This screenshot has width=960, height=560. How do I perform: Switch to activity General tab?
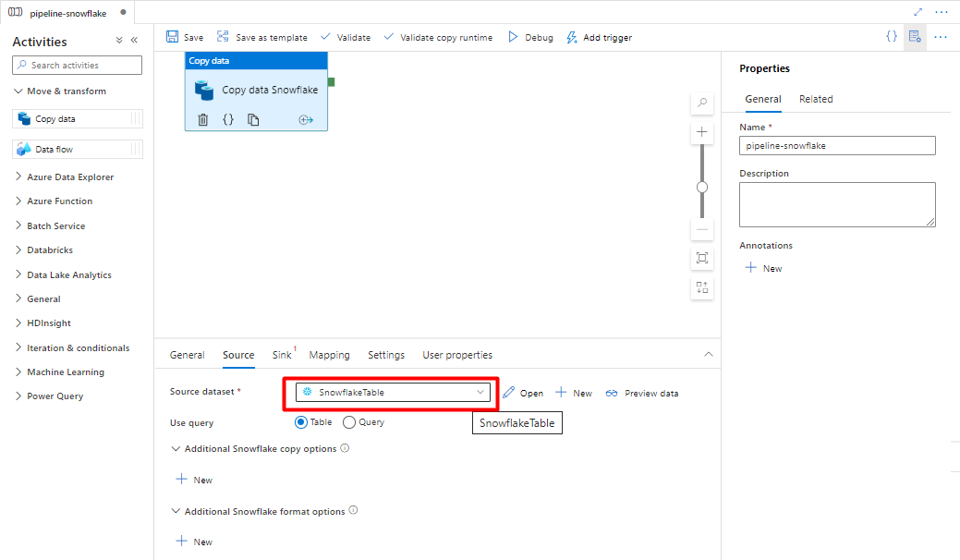click(x=188, y=355)
